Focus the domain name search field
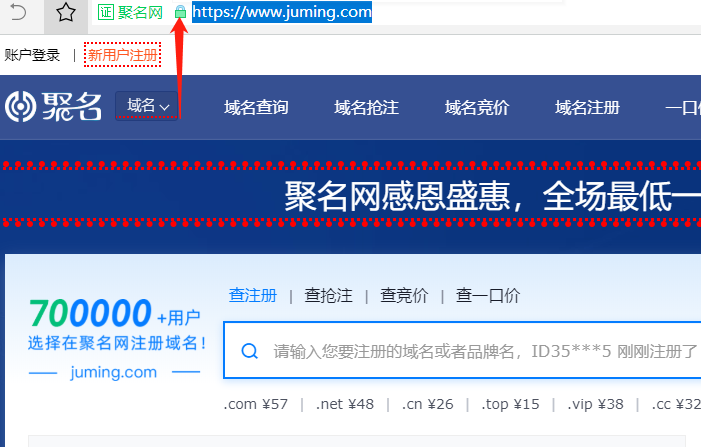 coord(462,350)
